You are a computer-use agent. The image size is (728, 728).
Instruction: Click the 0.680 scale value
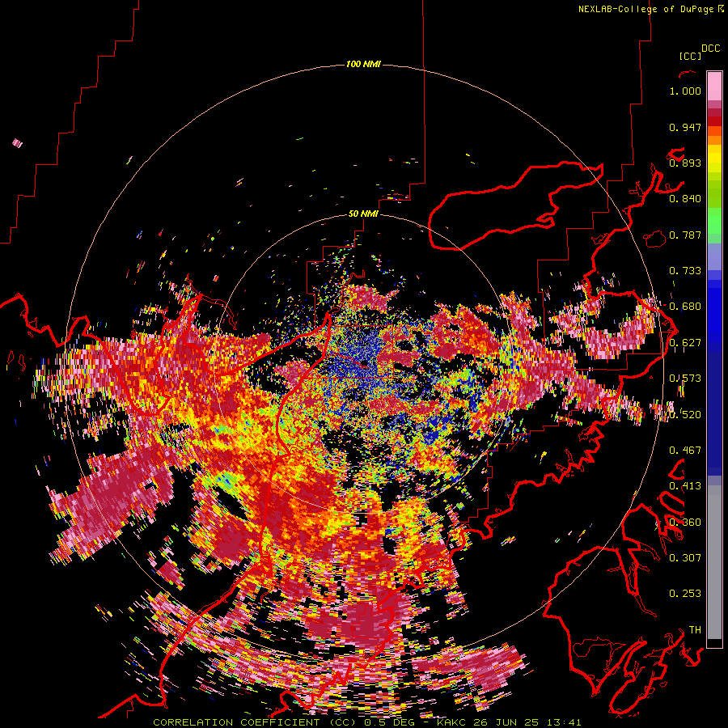[685, 307]
